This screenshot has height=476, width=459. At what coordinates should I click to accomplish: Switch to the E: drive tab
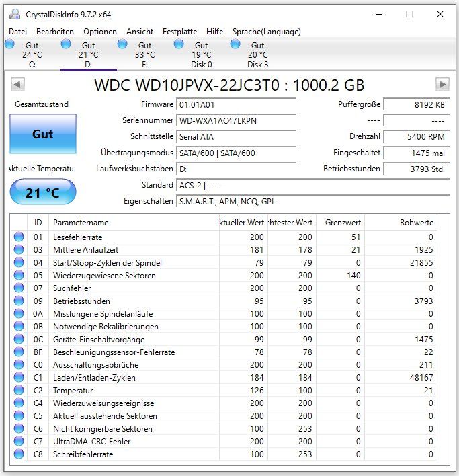coord(145,54)
